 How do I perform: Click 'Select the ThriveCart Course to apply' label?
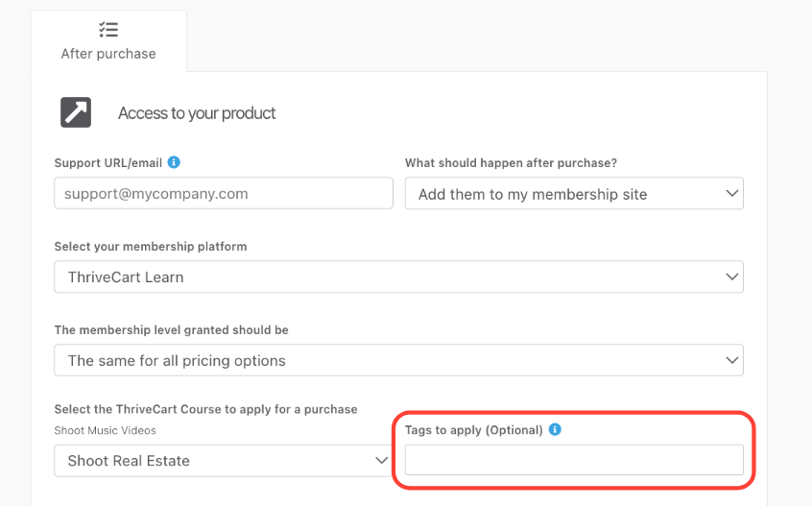205,409
